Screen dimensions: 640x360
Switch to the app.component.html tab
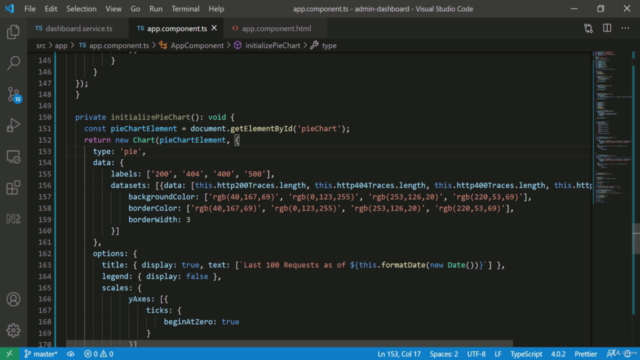276,28
